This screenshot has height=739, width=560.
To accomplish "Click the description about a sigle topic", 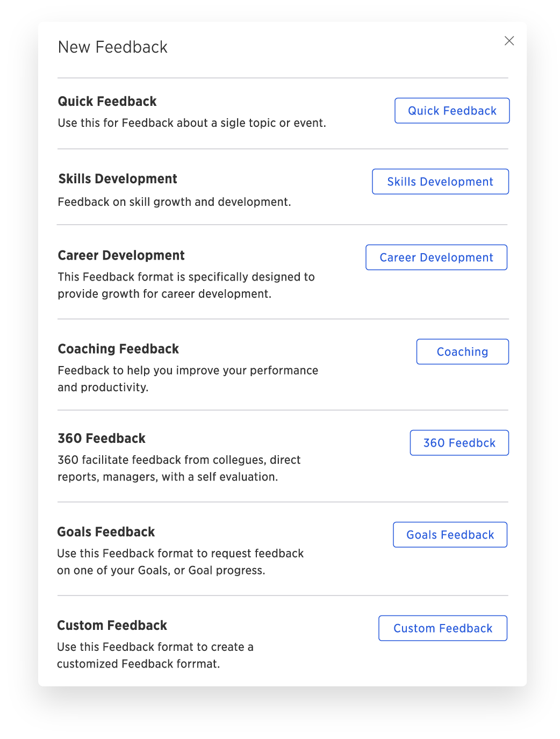I will (192, 123).
